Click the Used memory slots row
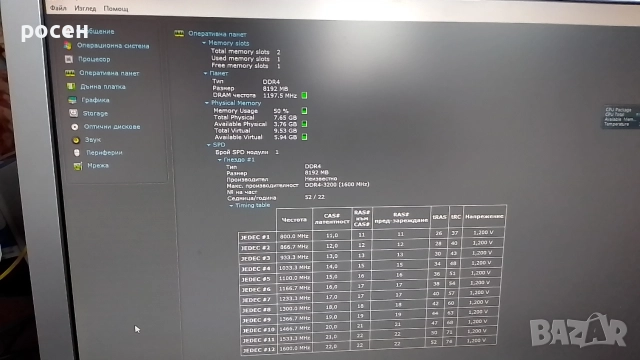Viewport: 640px width, 360px height. coord(245,59)
